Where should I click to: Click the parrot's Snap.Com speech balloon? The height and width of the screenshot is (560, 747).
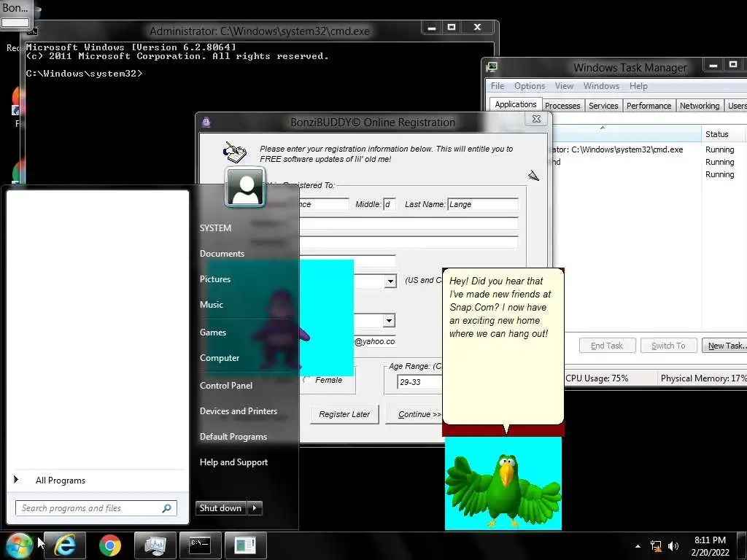click(503, 346)
